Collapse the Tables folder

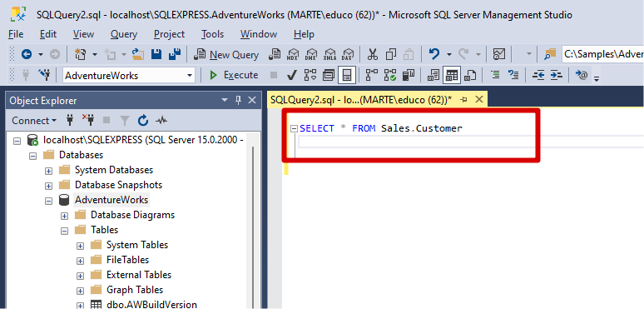pos(64,231)
